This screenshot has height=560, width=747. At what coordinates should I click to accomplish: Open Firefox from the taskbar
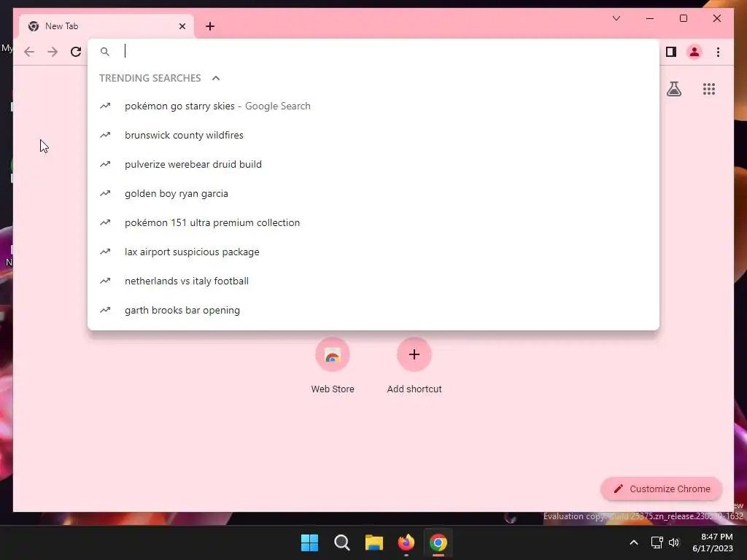pos(406,542)
